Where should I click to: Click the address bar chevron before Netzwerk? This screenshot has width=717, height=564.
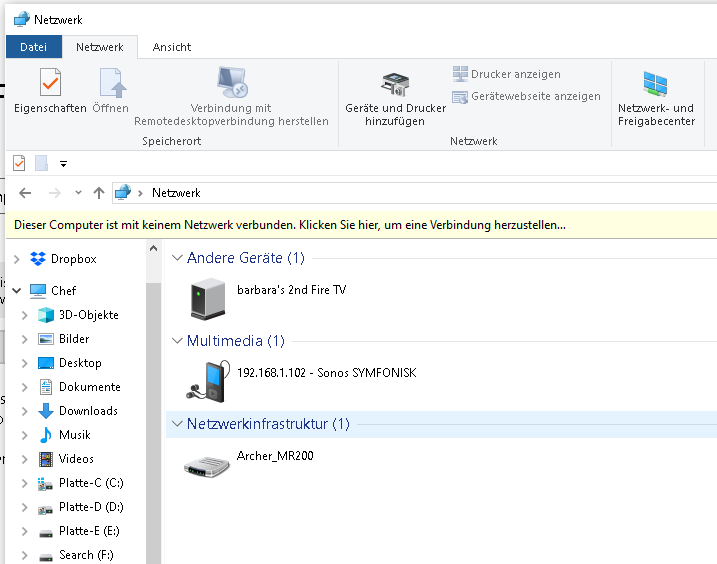click(x=140, y=193)
